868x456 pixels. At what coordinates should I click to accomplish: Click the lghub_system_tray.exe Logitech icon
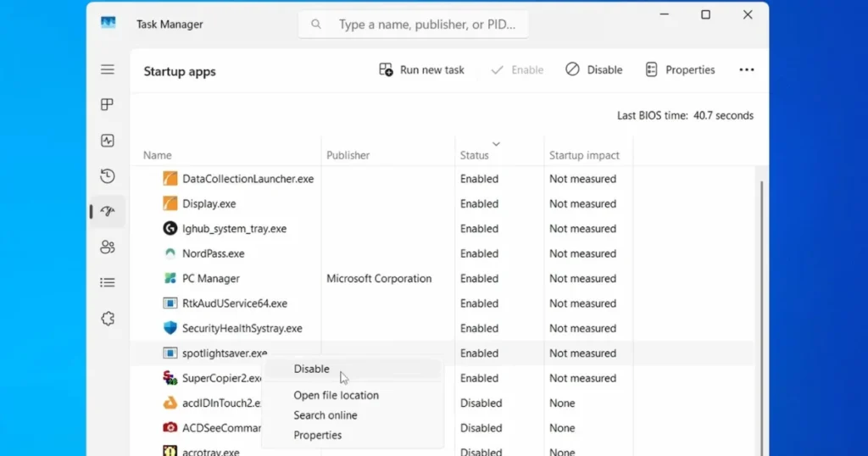[170, 228]
